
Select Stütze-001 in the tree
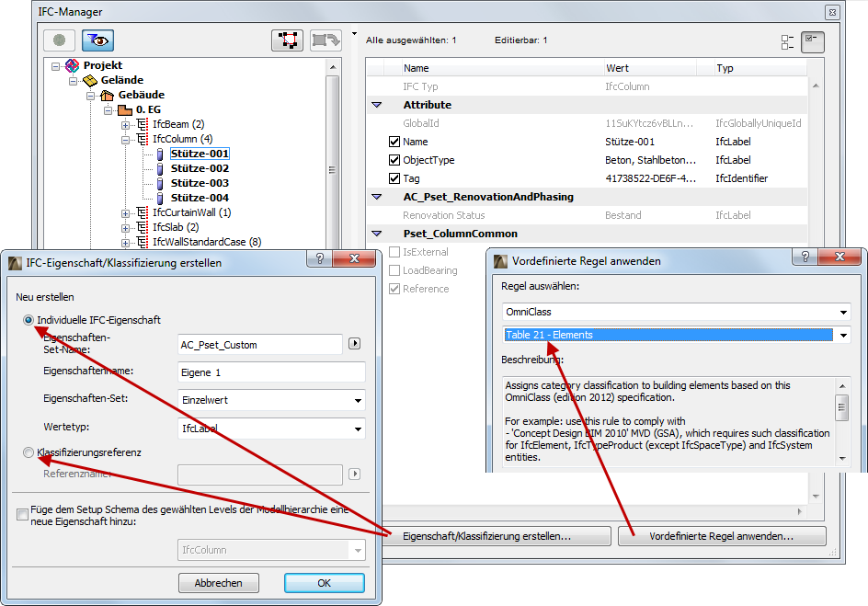tap(200, 154)
